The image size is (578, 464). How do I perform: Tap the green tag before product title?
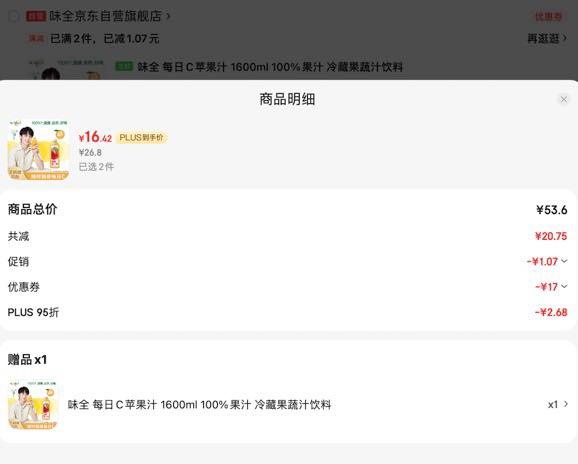(x=124, y=66)
